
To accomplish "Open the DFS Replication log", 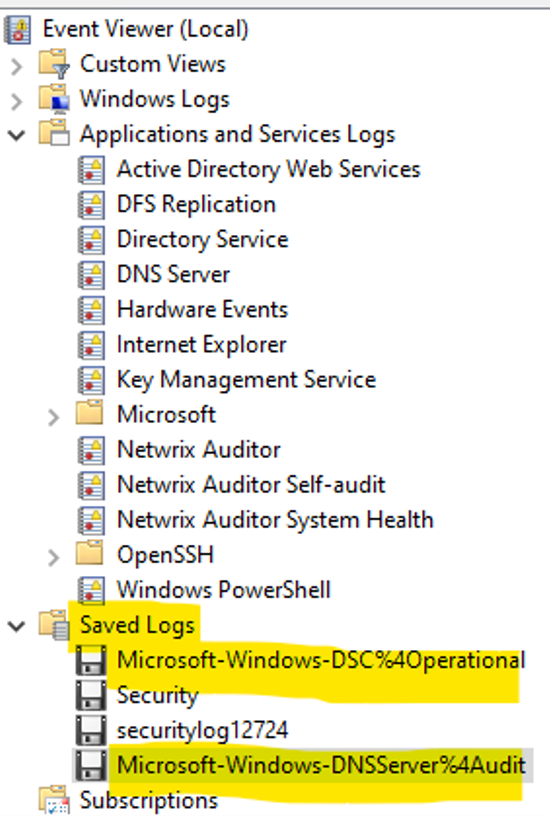I will (x=196, y=204).
